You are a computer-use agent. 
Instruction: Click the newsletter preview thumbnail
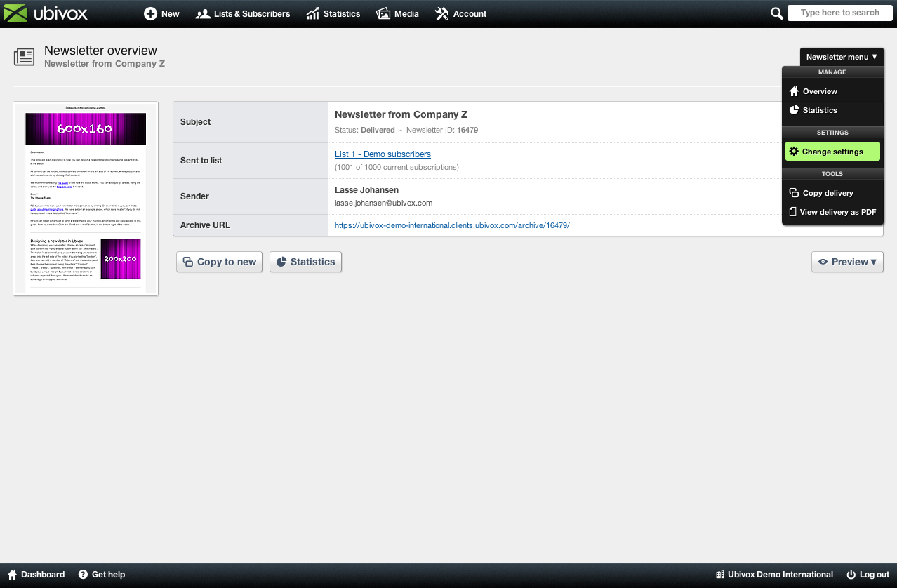[x=86, y=199]
